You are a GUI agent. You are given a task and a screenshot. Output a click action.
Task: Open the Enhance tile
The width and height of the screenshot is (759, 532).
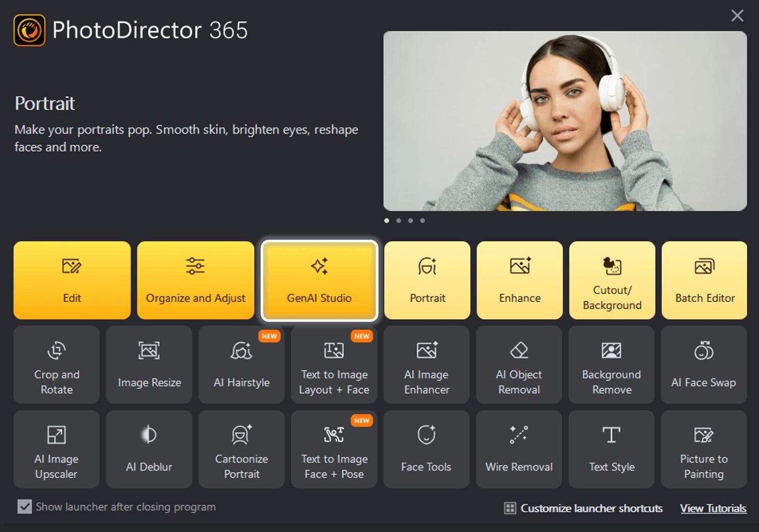(x=520, y=280)
